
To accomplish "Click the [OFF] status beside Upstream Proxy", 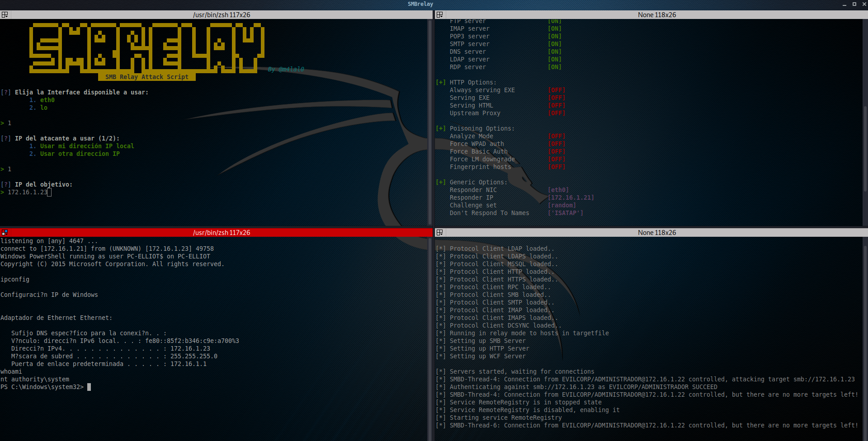I will tap(557, 113).
